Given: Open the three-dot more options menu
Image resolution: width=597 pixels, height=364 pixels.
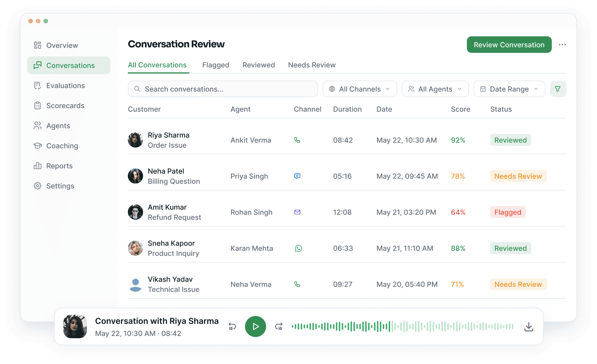Looking at the screenshot, I should point(562,45).
